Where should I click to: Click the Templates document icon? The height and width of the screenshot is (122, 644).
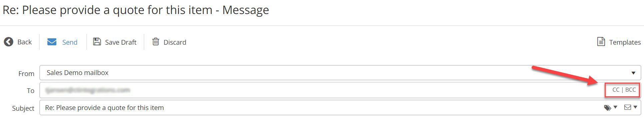pos(601,42)
